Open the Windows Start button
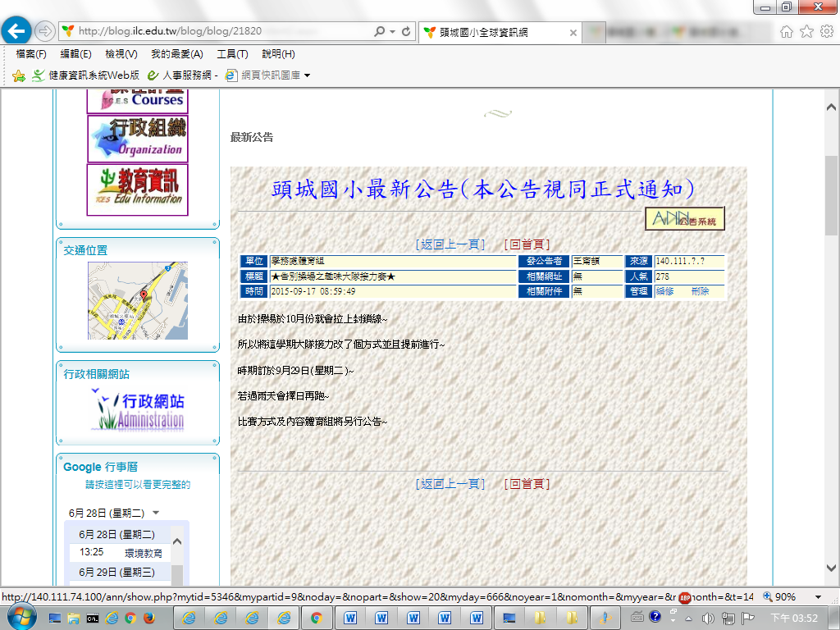The image size is (840, 630). coord(21,617)
